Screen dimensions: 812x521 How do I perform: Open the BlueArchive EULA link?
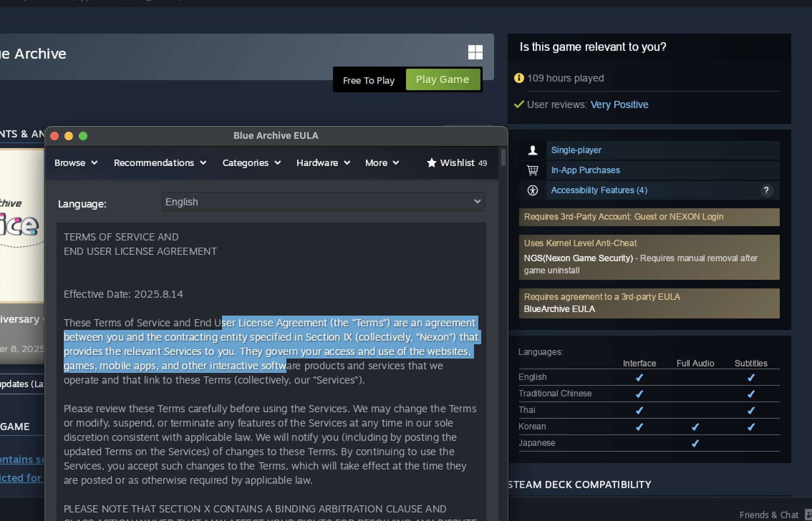[x=559, y=309]
